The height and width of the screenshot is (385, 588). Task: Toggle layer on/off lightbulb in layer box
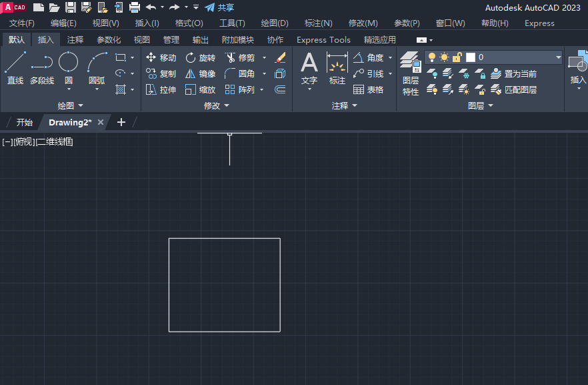432,57
